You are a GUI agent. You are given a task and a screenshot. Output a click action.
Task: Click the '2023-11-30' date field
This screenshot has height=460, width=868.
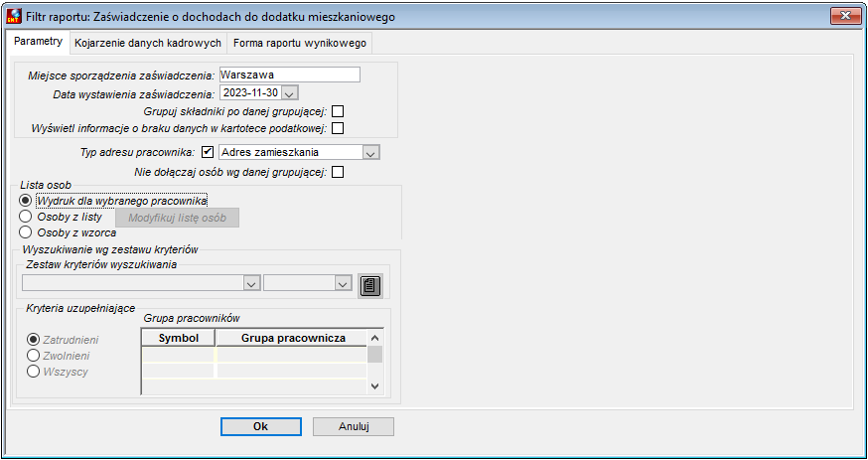[252, 93]
